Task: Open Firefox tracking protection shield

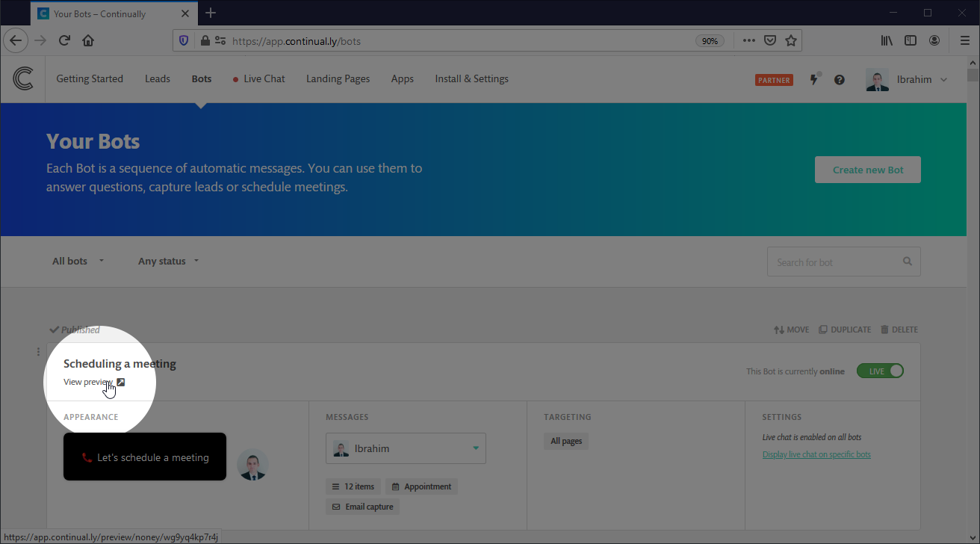Action: (184, 40)
